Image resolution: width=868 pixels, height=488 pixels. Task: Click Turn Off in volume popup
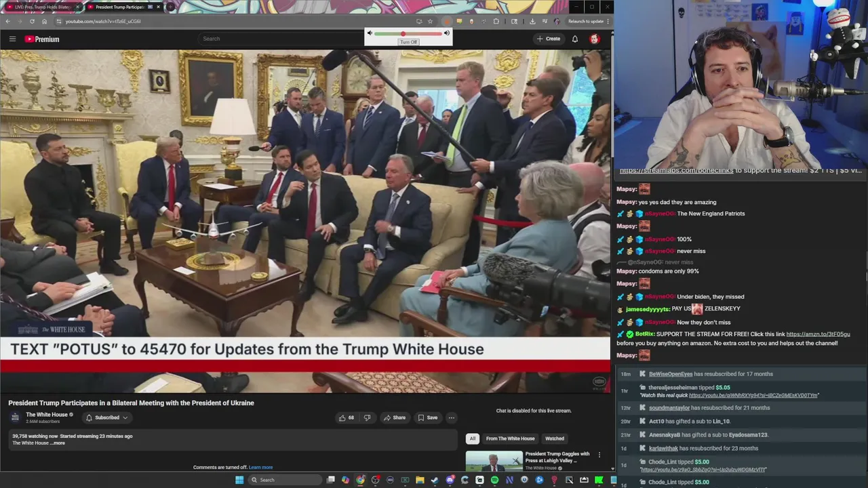point(408,42)
